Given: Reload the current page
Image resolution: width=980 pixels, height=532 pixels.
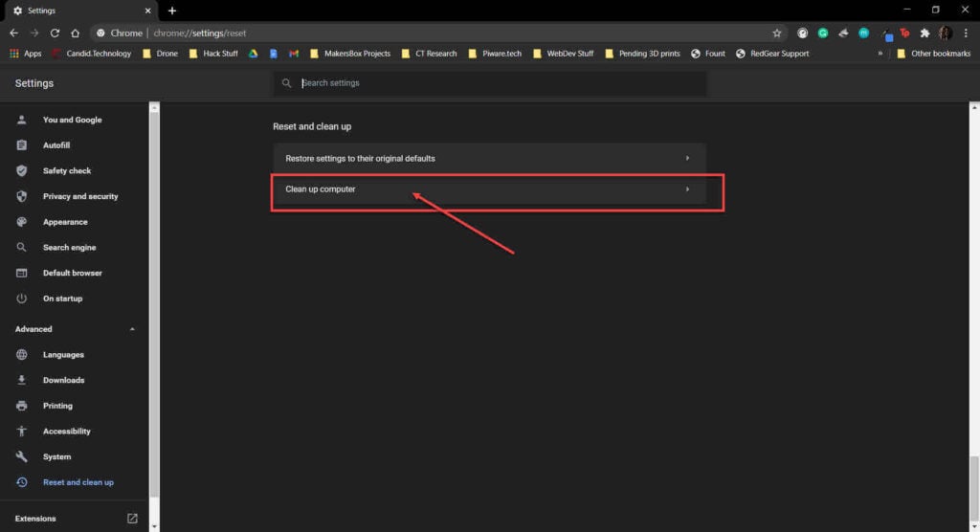Looking at the screenshot, I should (55, 33).
